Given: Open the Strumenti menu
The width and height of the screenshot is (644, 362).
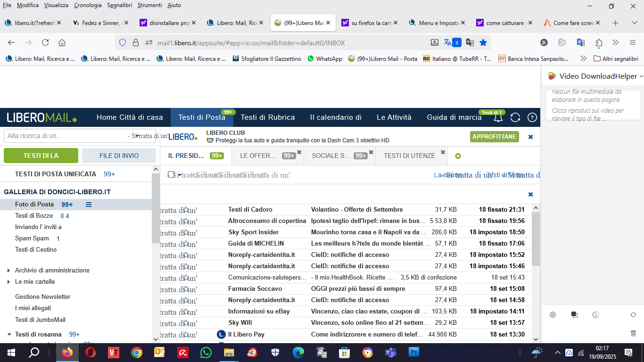Looking at the screenshot, I should pyautogui.click(x=149, y=5).
